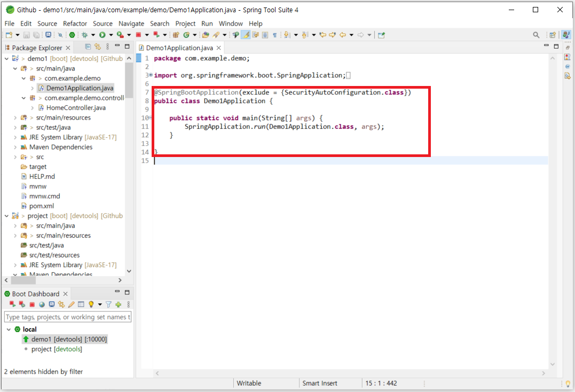Click Open Console icon in Boot Dashboard
Image resolution: width=575 pixels, height=392 pixels.
click(x=52, y=304)
